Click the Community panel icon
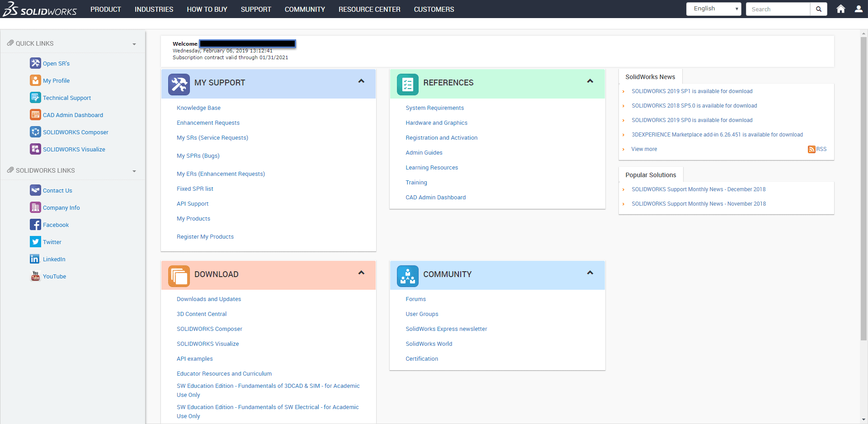868x424 pixels. [x=408, y=276]
